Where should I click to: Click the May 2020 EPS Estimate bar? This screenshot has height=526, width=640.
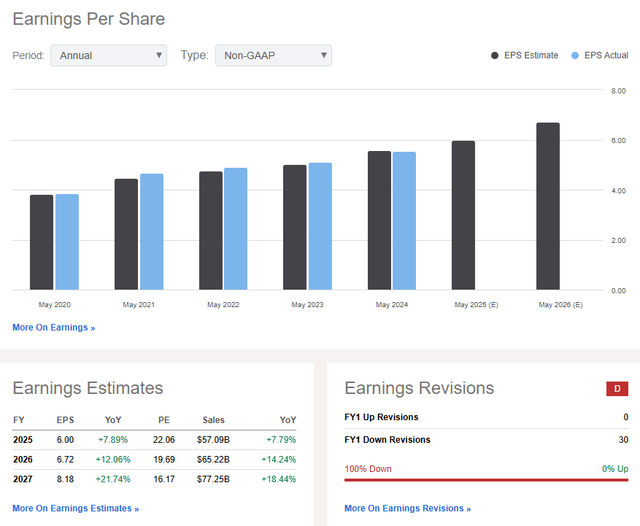point(41,242)
